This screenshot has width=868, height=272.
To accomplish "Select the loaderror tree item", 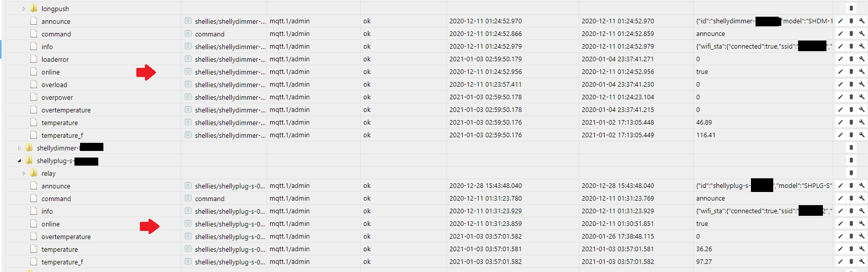I will click(55, 59).
